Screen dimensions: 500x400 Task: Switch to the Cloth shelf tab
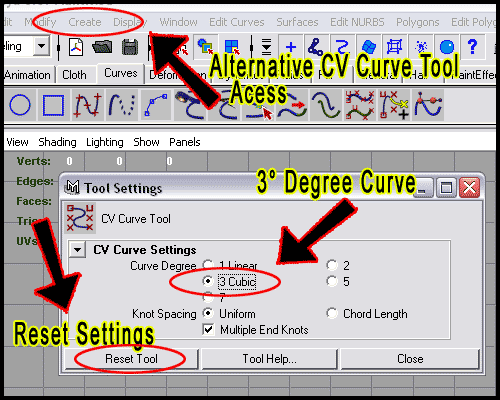click(74, 75)
